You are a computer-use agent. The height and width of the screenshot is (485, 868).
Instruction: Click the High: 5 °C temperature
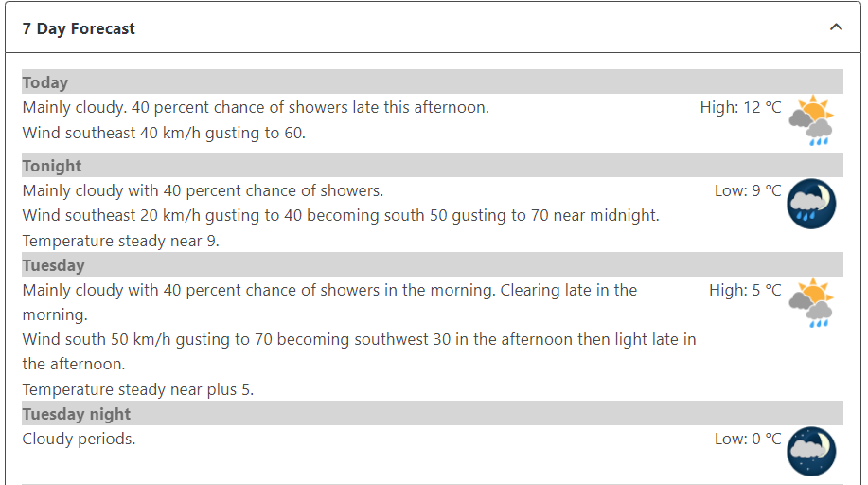[745, 290]
